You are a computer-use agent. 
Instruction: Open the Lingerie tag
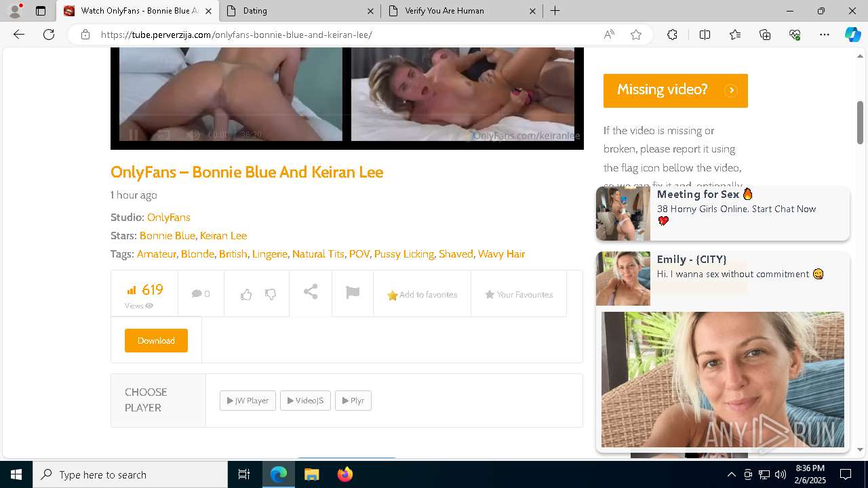pos(270,253)
